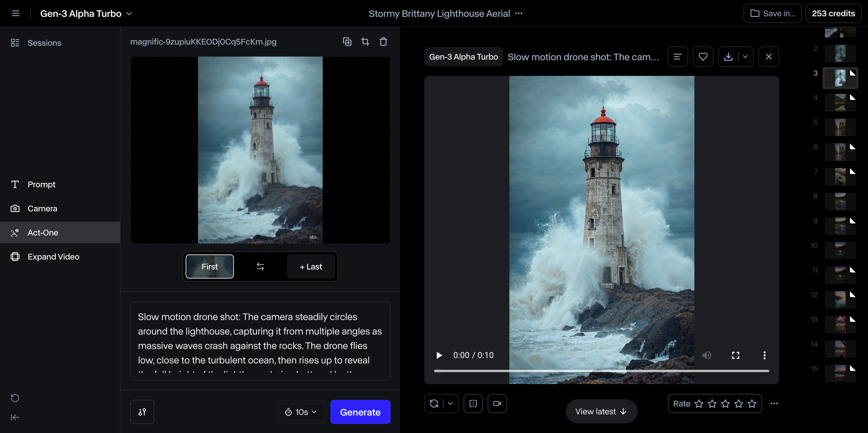
Task: Mute the video volume
Action: [706, 355]
